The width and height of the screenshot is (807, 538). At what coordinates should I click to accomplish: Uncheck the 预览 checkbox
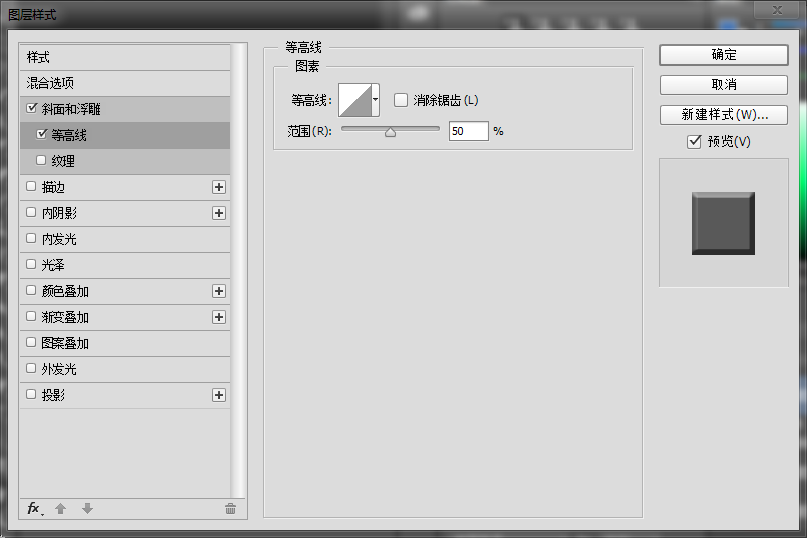point(694,142)
